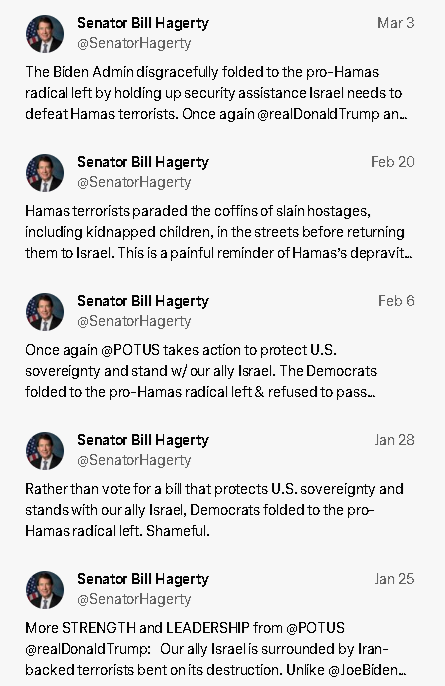Image resolution: width=445 pixels, height=686 pixels.
Task: Click the avatar on the Feb 20 tweet
Action: pos(45,173)
